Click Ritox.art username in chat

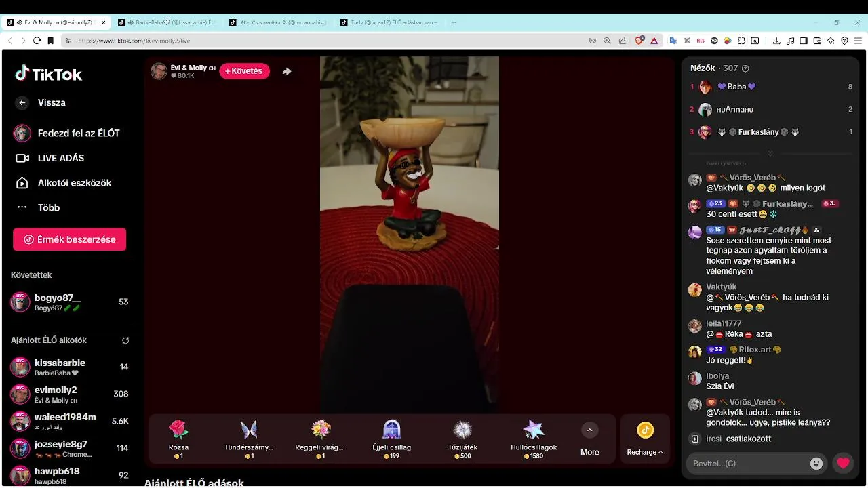(x=755, y=350)
